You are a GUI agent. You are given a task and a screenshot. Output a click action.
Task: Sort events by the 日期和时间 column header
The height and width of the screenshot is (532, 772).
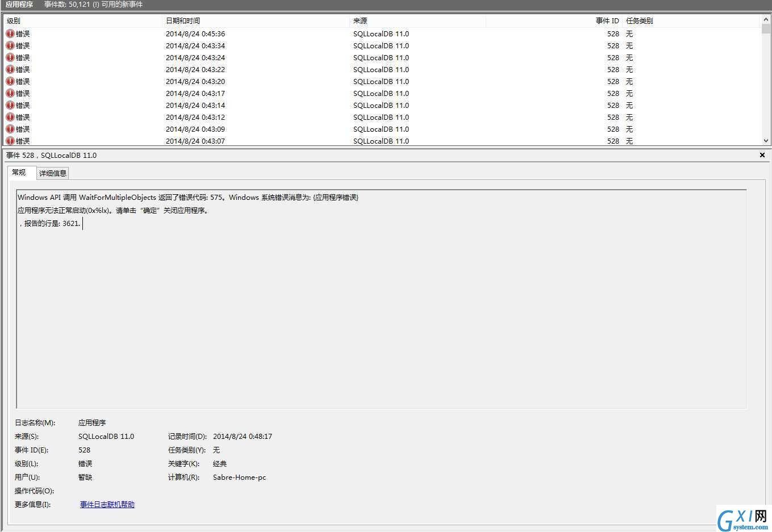point(256,20)
